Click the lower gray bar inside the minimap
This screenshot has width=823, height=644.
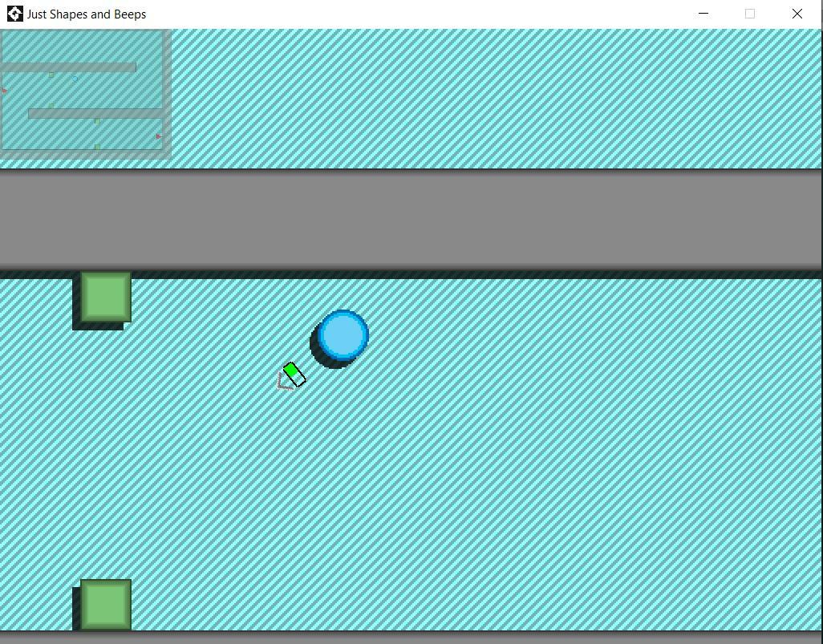95,114
